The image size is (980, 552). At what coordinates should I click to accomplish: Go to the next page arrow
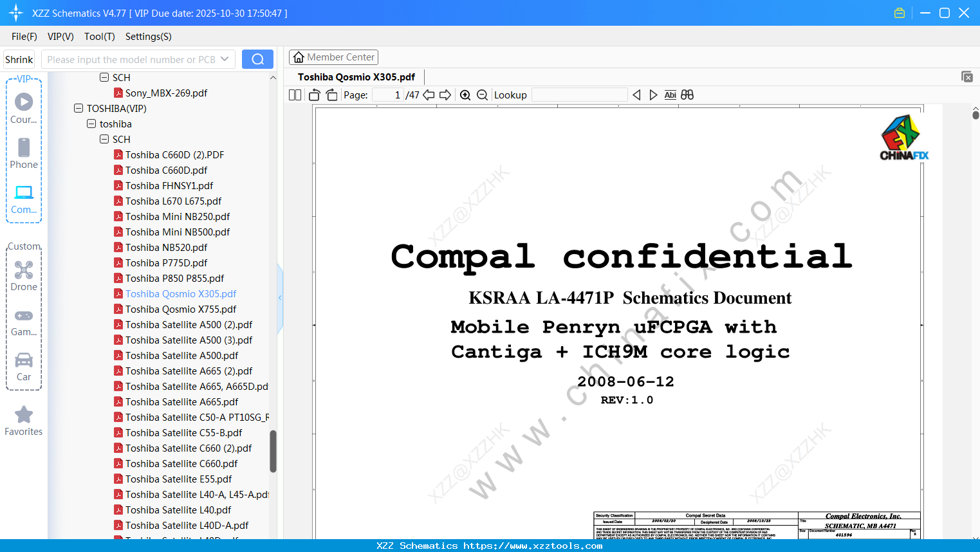(x=445, y=95)
